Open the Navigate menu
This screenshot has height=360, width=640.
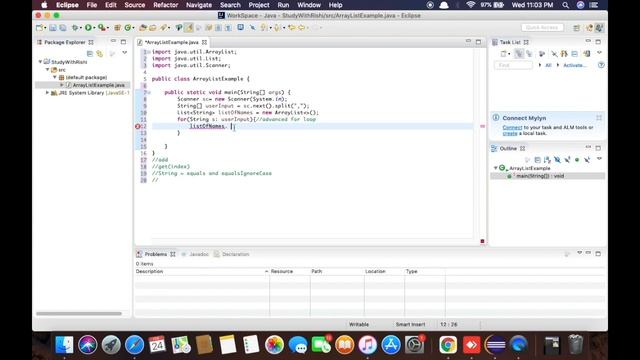pyautogui.click(x=199, y=5)
